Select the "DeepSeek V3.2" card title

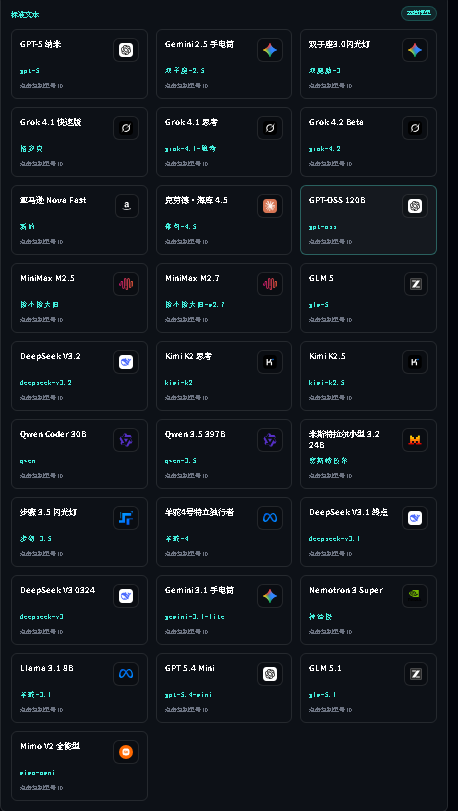pyautogui.click(x=50, y=356)
